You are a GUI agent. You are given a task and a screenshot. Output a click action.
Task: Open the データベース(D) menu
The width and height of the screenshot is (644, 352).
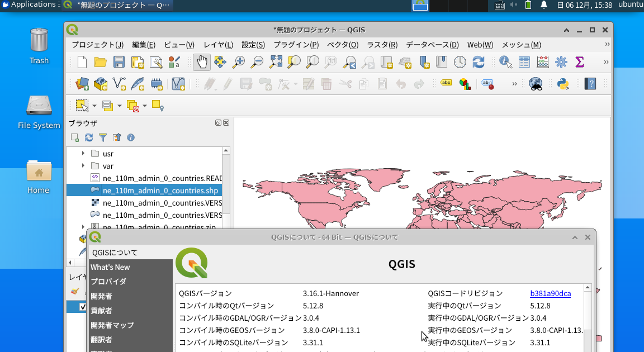tap(433, 45)
